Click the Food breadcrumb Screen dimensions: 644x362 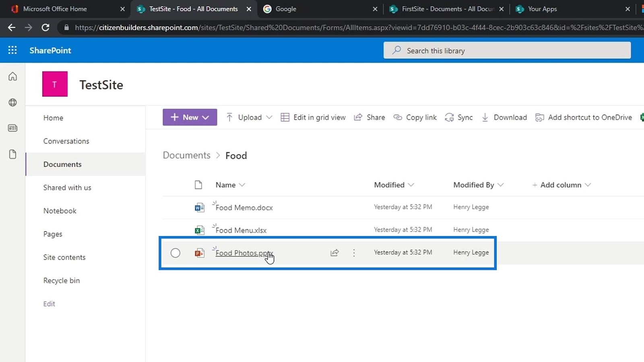236,155
